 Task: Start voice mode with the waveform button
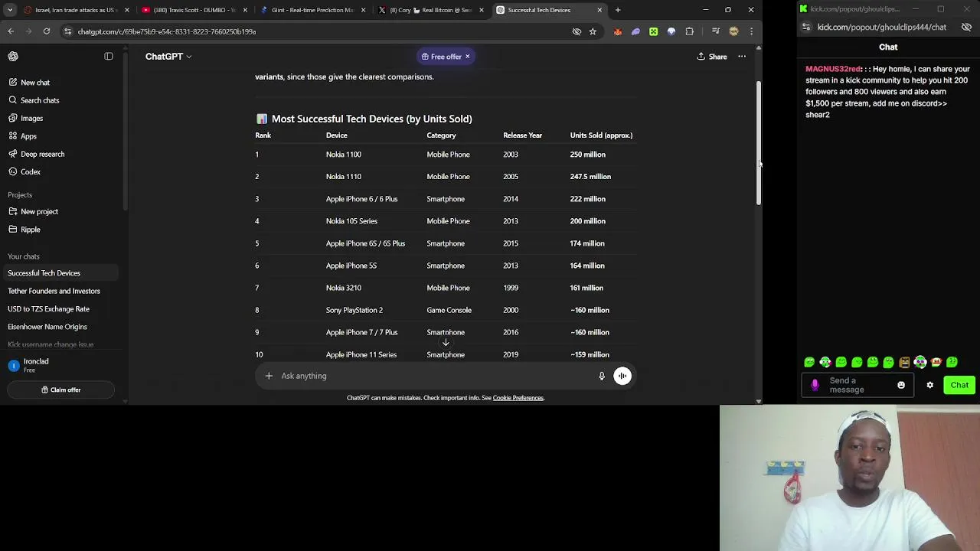(622, 376)
